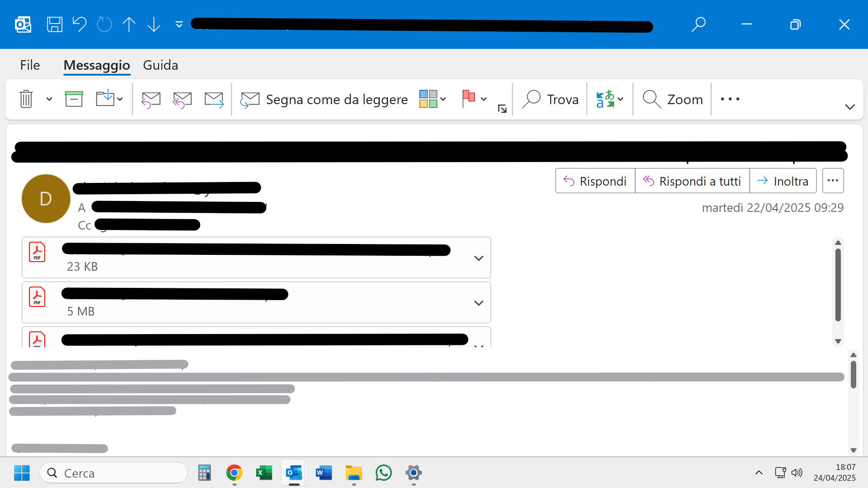
Task: Click the Rispondi a tutti button
Action: point(692,181)
